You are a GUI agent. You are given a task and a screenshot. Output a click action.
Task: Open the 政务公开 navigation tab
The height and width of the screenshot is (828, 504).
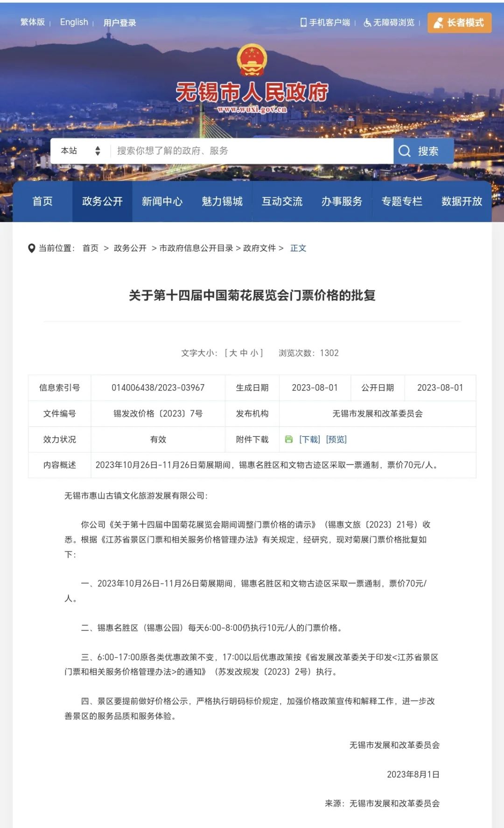(102, 201)
